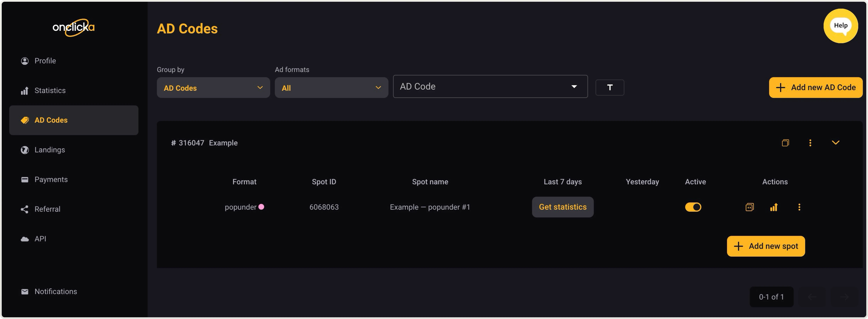
Task: Click the code icon in popunder row
Action: [749, 207]
